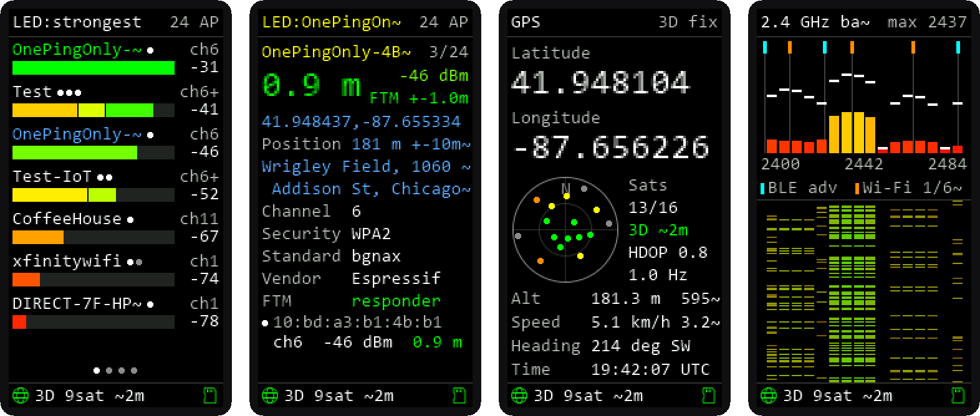Select the blue OnePingOnly-~ network name
980x416 pixels.
(77, 135)
